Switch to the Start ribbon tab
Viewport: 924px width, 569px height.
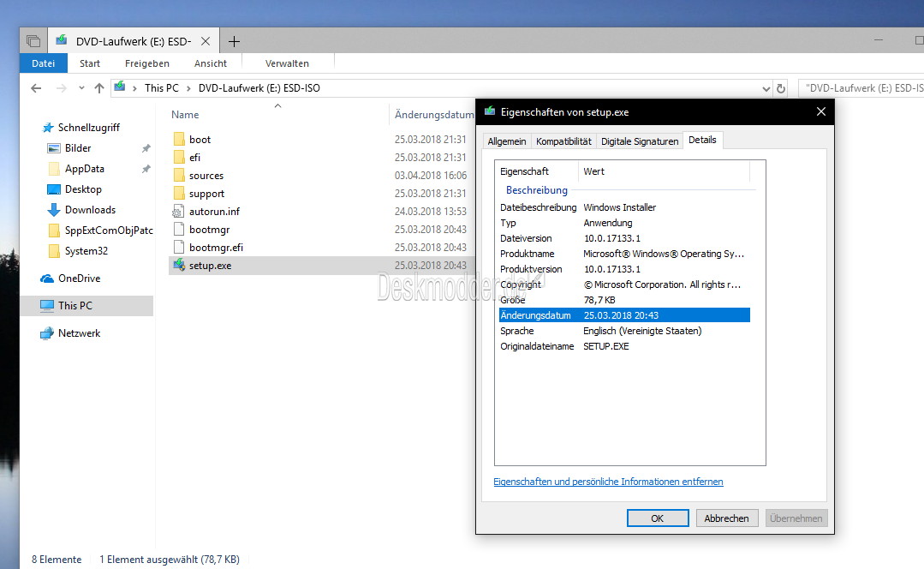90,63
